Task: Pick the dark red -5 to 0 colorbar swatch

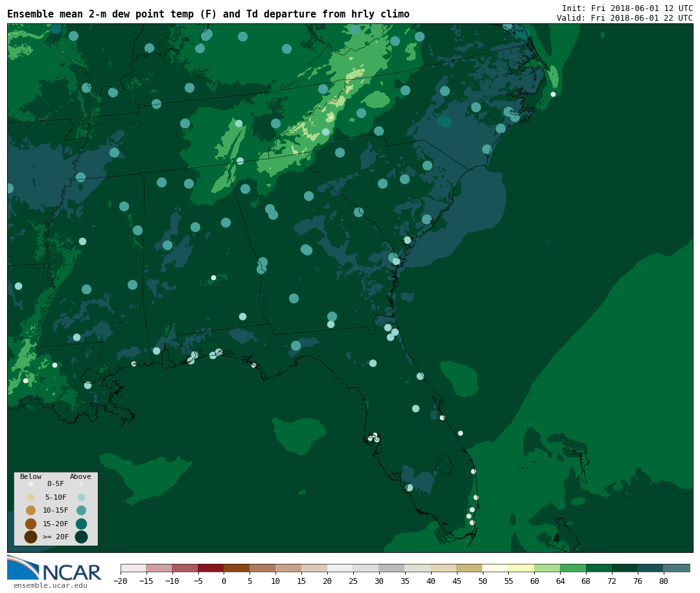Action: pos(211,568)
